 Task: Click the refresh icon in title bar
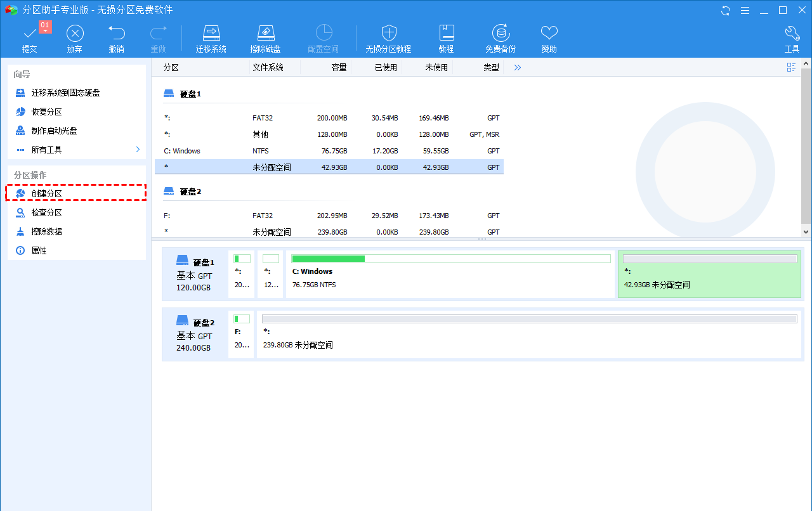coord(726,10)
